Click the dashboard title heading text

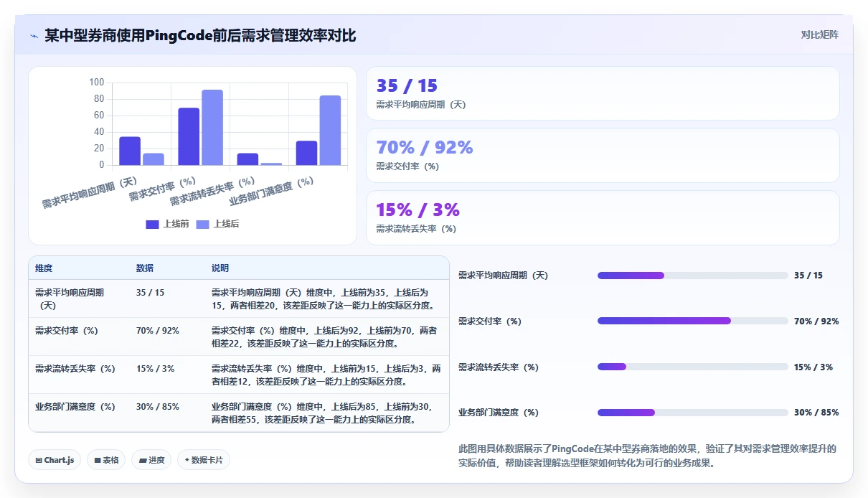[200, 35]
